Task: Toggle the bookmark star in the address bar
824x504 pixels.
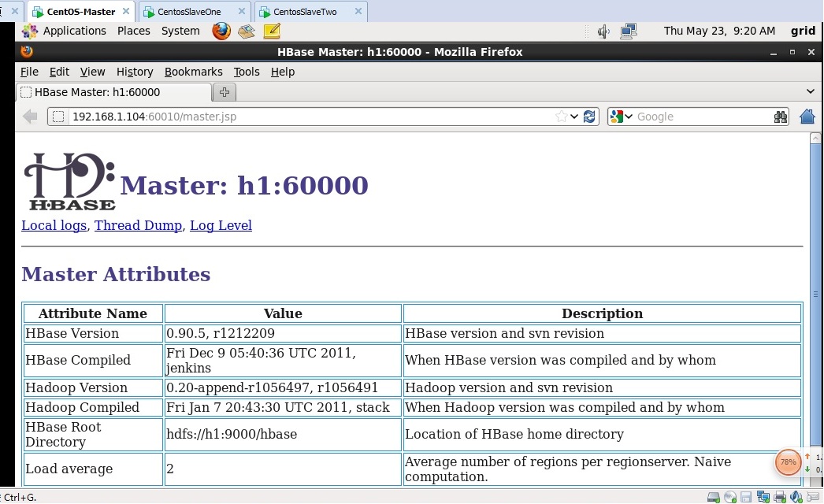Action: coord(562,116)
